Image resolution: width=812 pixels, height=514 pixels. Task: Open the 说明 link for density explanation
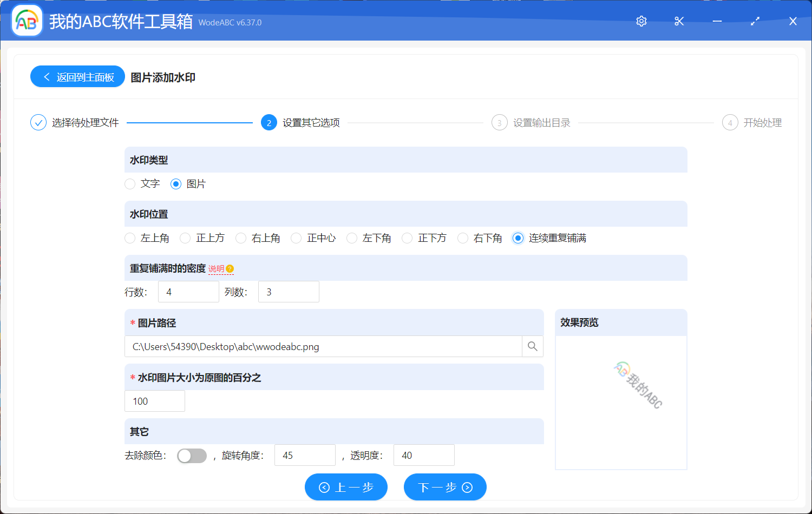[217, 268]
